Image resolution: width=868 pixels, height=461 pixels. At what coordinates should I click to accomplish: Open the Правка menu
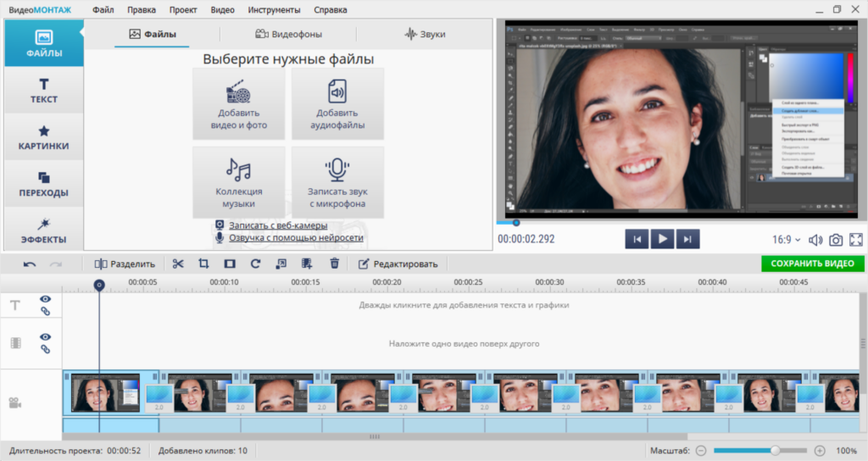coord(142,10)
